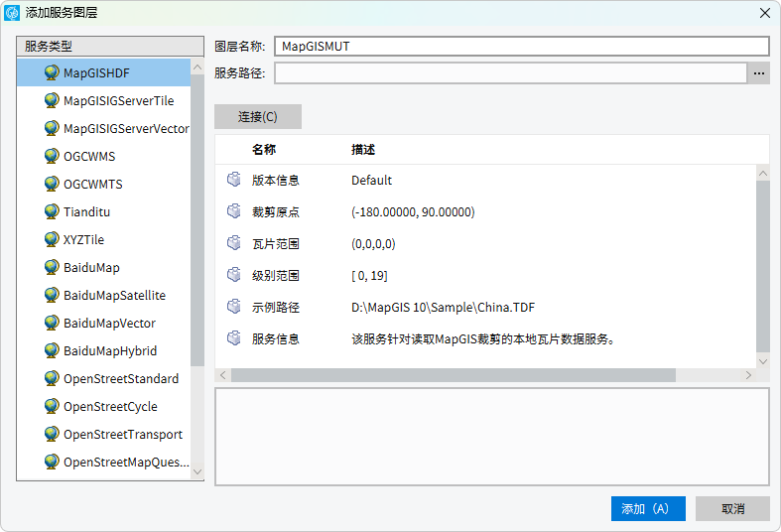Screen dimensions: 781x532
Task: Click the property icon of 示例路径 row
Action: [x=234, y=307]
